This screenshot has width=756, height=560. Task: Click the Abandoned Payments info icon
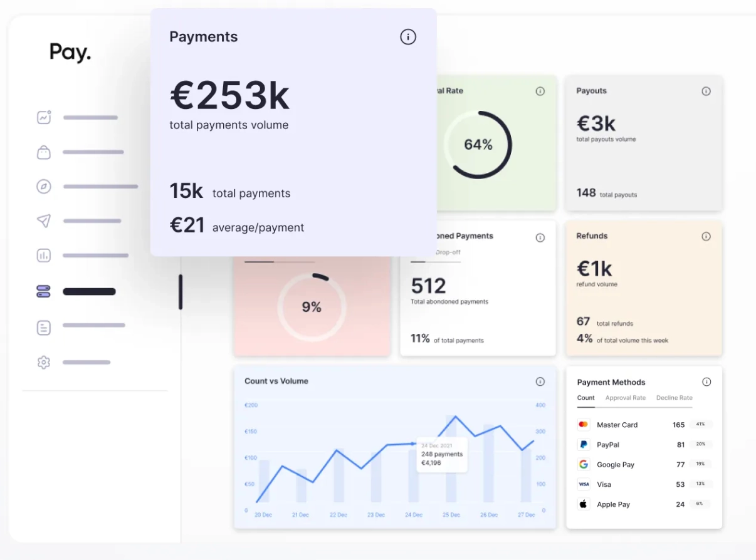[540, 238]
